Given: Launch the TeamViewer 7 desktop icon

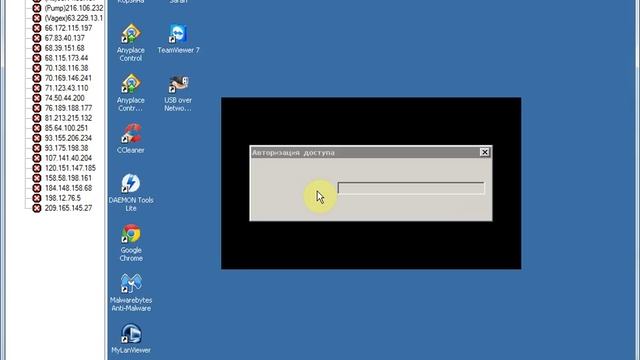Looking at the screenshot, I should tap(178, 39).
